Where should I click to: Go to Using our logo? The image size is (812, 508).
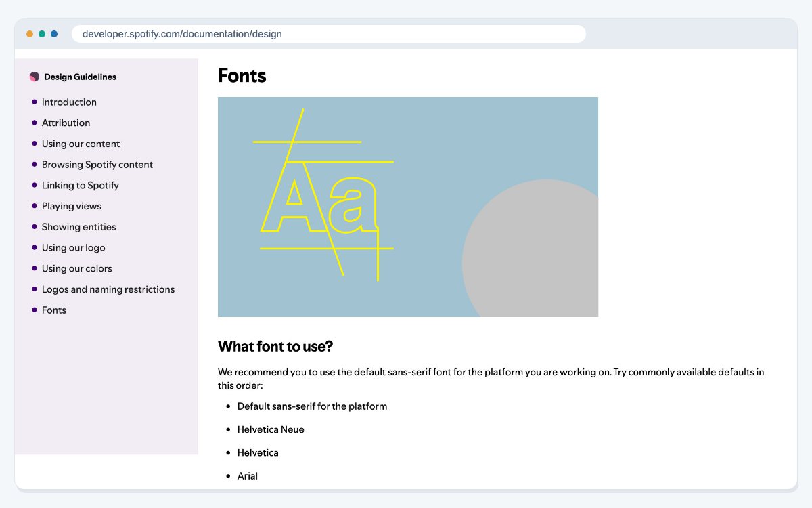(x=73, y=248)
